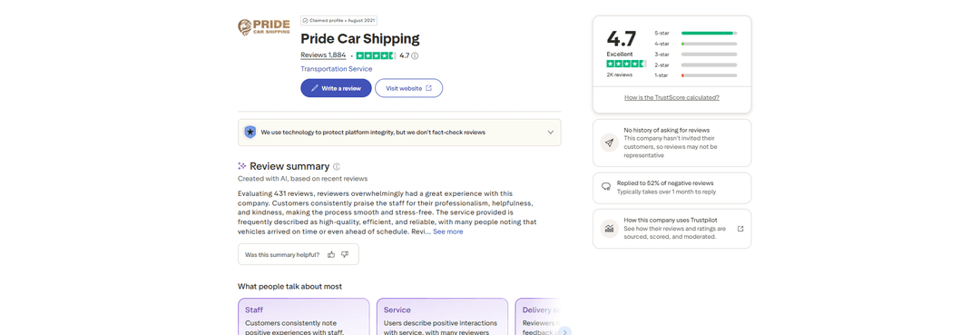980x335 pixels.
Task: Click the 'Replied to 52% of negative reviews' text
Action: pos(665,183)
